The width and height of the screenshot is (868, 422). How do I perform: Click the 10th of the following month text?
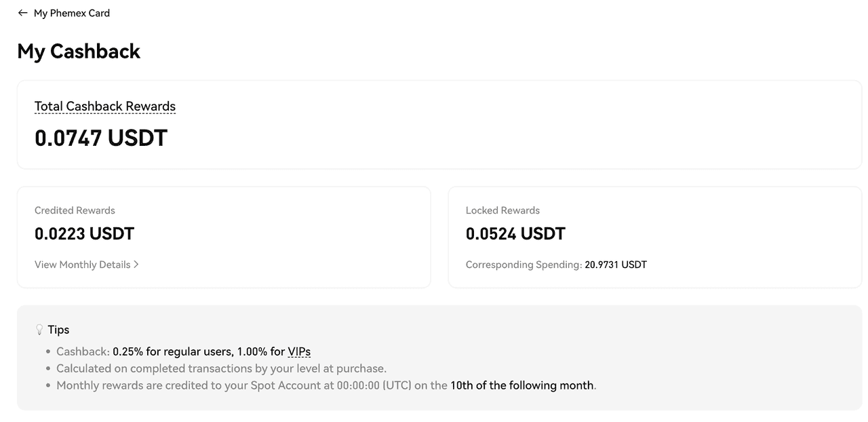(x=522, y=385)
